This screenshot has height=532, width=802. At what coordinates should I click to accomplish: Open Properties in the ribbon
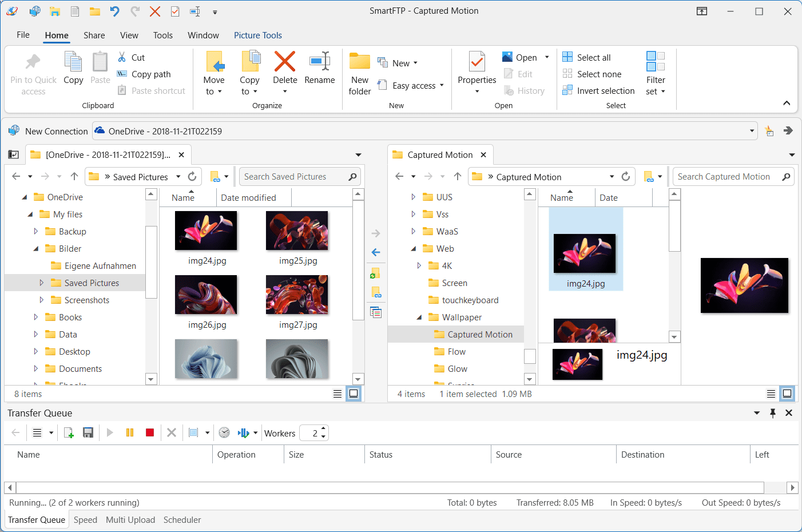[477, 73]
